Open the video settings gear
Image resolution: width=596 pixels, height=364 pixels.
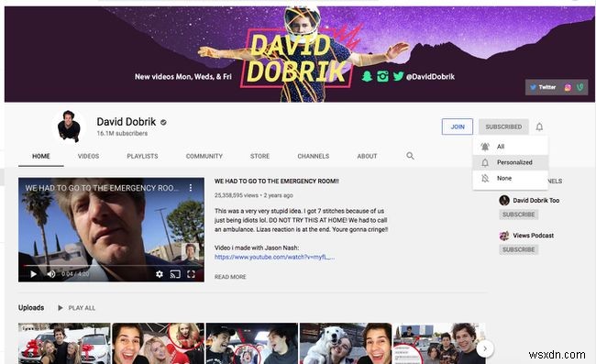tap(160, 274)
